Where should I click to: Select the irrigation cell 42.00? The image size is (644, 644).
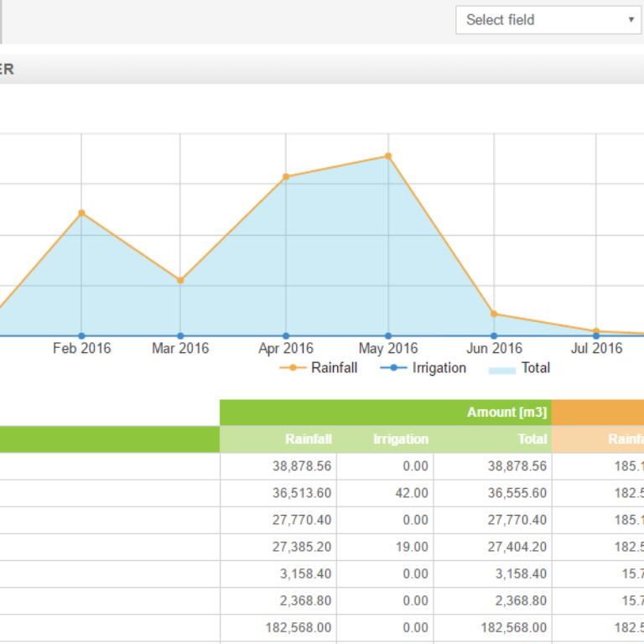coord(385,493)
